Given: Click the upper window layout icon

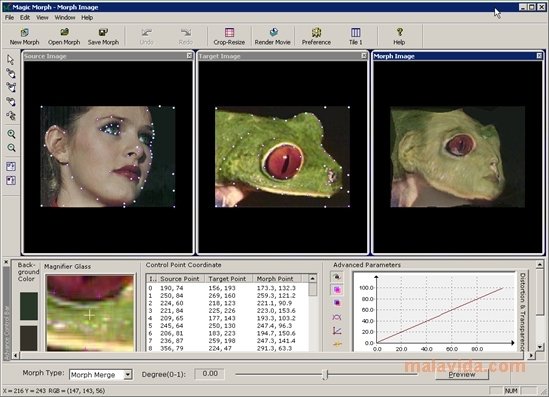Looking at the screenshot, I should [11, 166].
